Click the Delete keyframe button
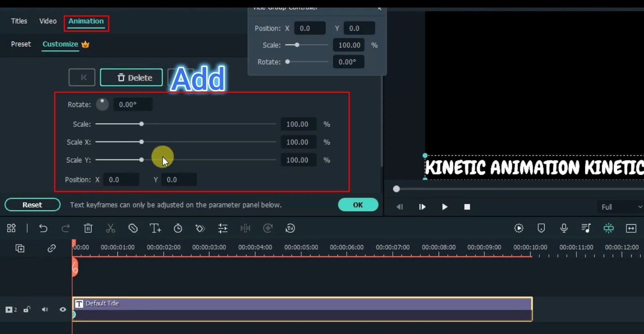This screenshot has height=334, width=644. (131, 77)
